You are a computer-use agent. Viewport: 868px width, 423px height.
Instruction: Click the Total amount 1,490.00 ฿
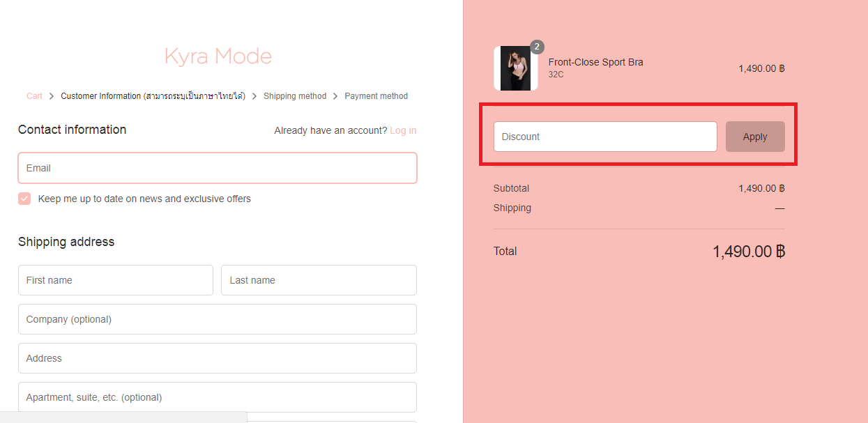[749, 252]
